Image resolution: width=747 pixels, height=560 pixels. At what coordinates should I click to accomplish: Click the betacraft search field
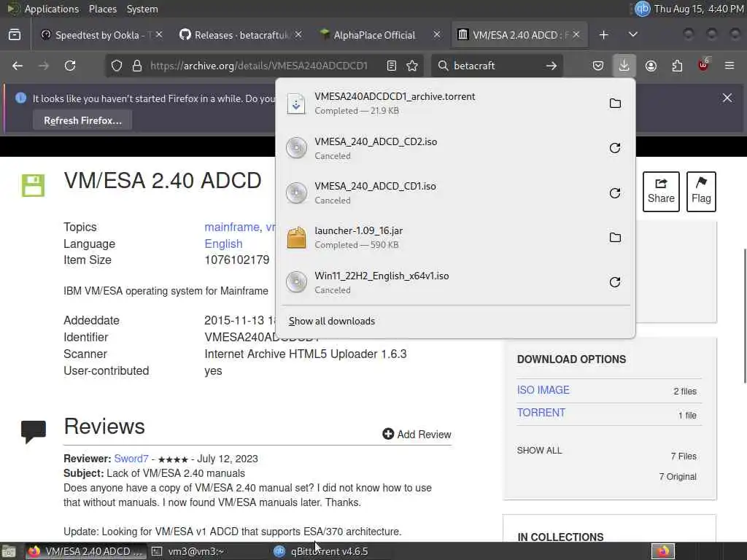pos(495,66)
